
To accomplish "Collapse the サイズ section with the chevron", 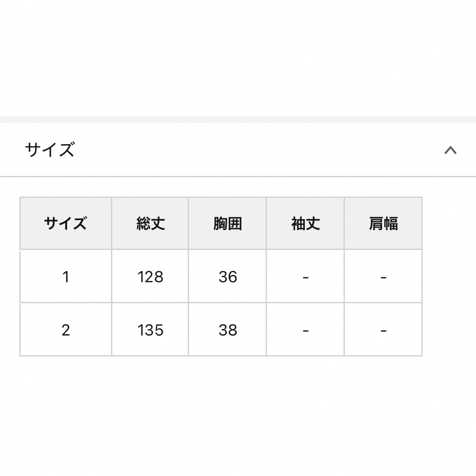I will click(450, 150).
